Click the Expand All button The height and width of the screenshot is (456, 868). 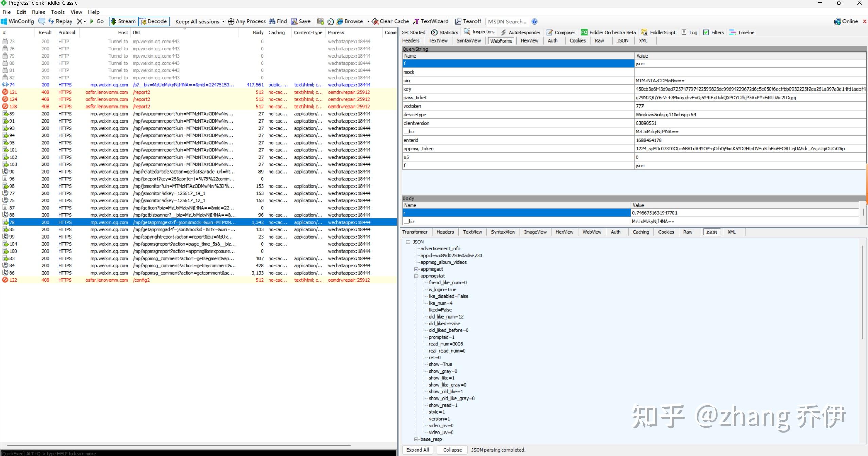coord(417,450)
